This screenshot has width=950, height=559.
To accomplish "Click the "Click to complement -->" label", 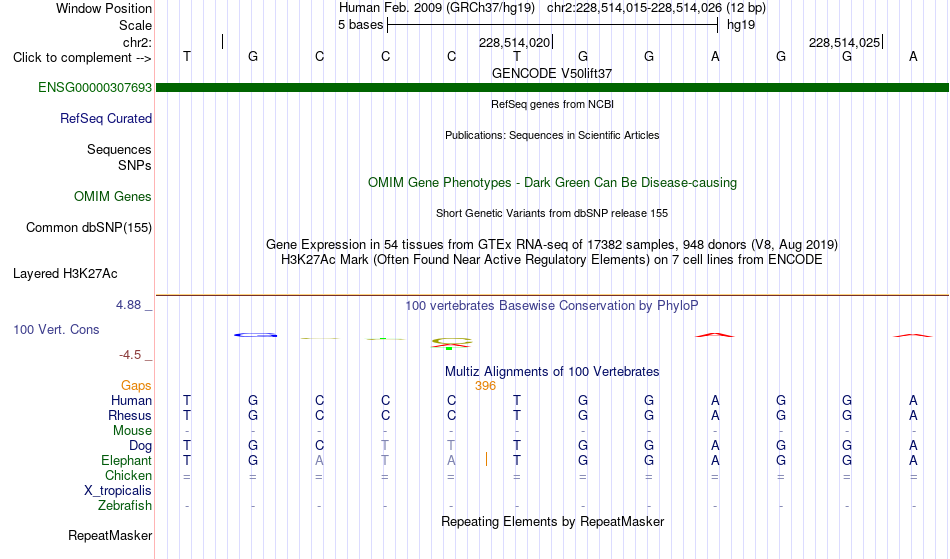I will 82,58.
